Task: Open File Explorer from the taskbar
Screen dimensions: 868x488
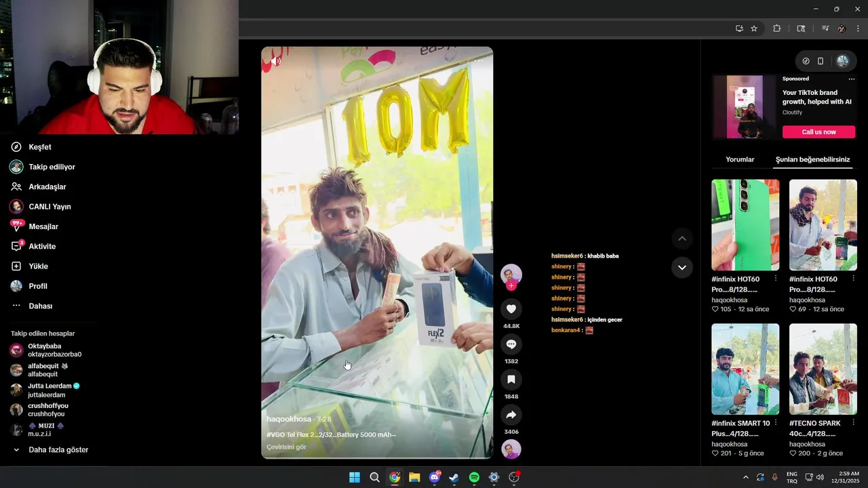Action: (414, 477)
